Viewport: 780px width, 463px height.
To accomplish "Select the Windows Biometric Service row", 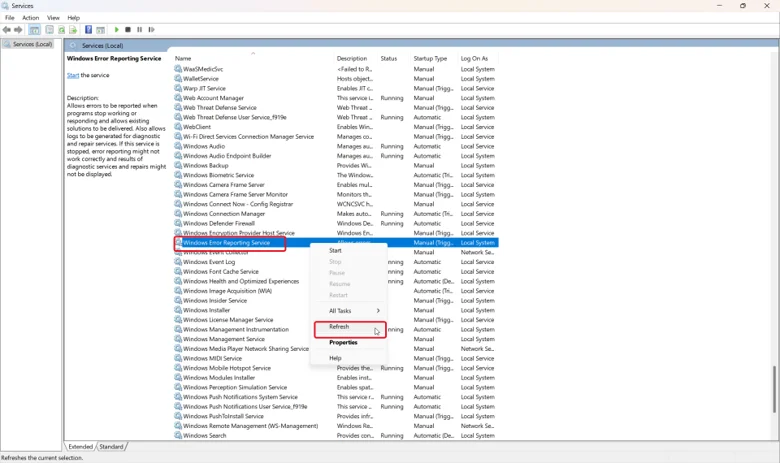I will click(336, 175).
